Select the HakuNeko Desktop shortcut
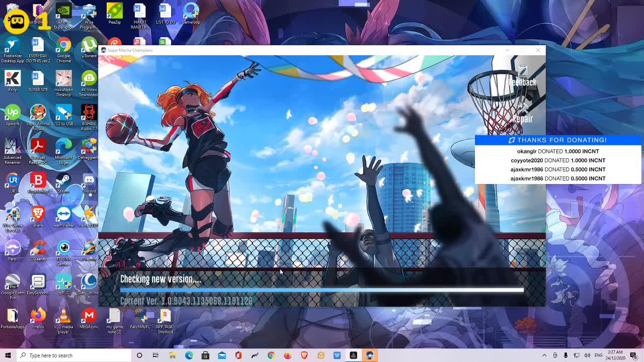Viewport: 644px width, 362px height. [63, 84]
